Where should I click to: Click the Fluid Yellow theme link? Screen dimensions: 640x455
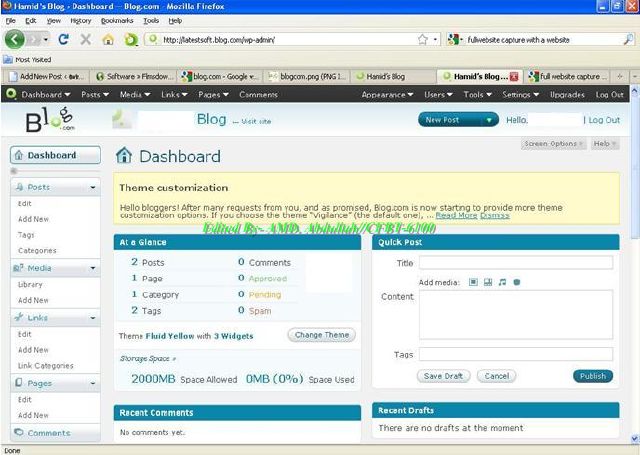pos(170,336)
